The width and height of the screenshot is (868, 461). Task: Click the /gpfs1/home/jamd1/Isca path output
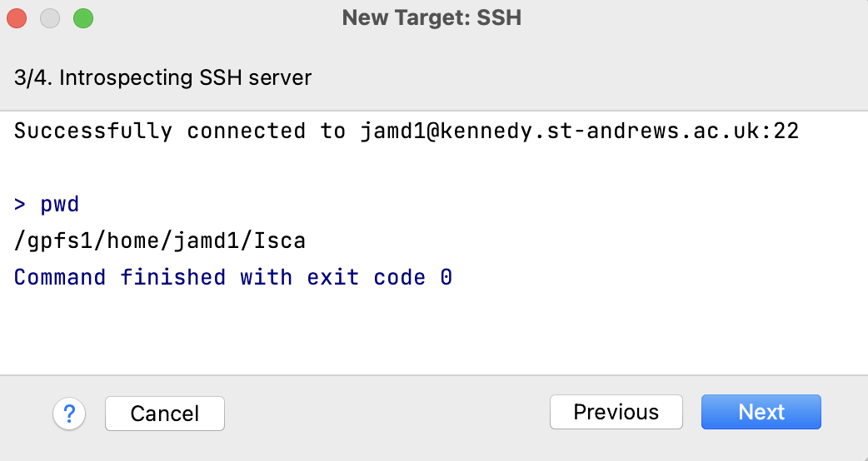click(x=160, y=241)
